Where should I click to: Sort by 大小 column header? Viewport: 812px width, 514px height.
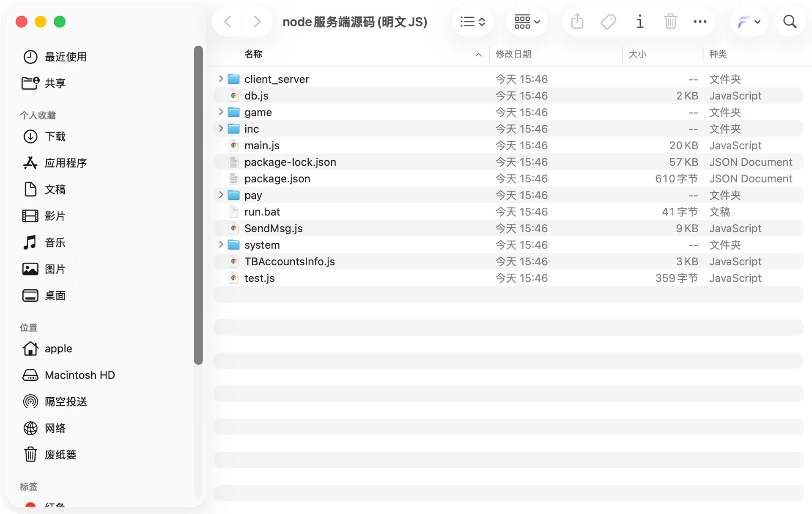tap(637, 54)
